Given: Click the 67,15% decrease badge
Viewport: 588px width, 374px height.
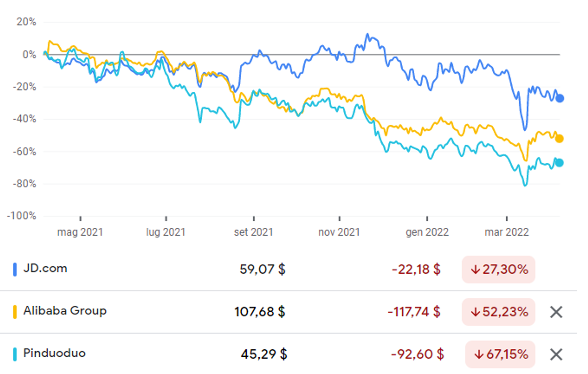Looking at the screenshot, I should point(500,354).
